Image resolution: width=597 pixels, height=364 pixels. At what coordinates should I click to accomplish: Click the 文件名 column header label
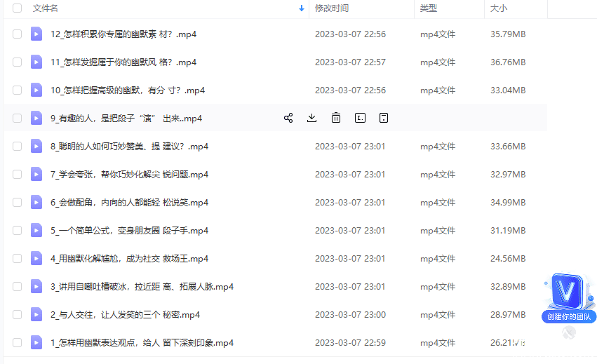[x=46, y=8]
